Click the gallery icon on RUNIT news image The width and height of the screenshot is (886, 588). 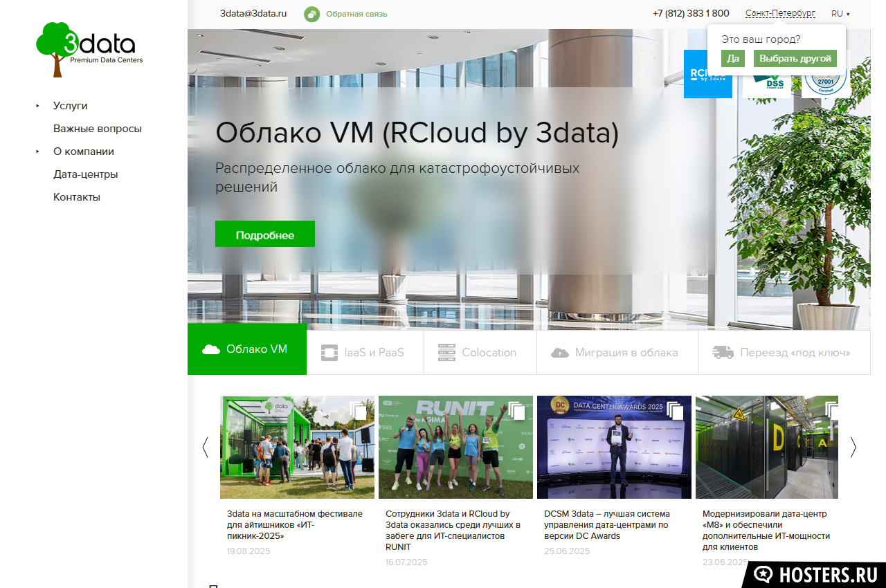516,411
